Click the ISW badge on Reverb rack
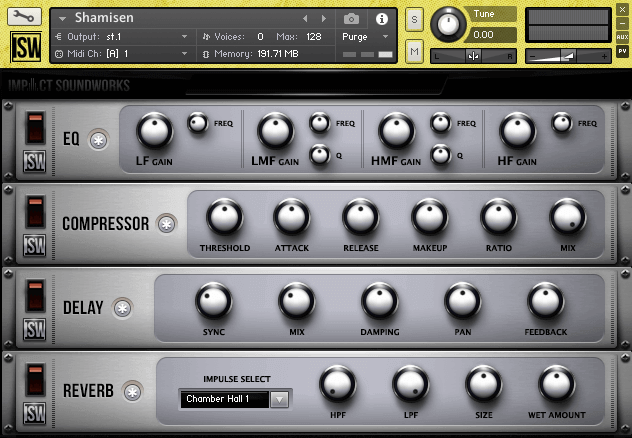632x438 pixels. pyautogui.click(x=35, y=413)
